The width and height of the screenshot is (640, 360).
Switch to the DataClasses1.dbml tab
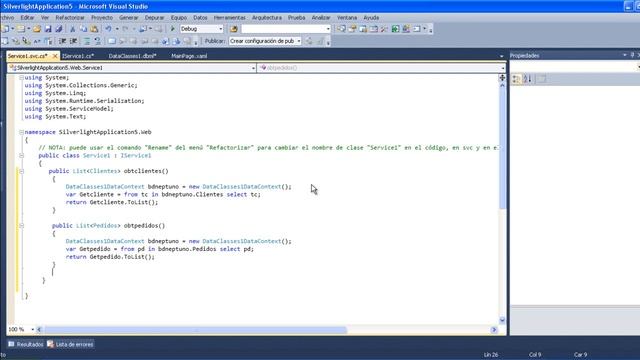click(x=133, y=56)
